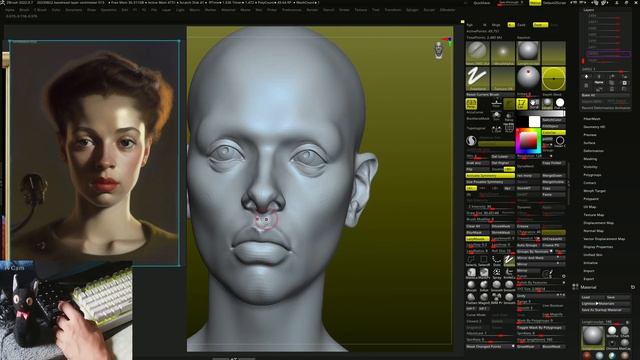640x360 pixels.
Task: Select the Move brush sphere icon
Action: [471, 285]
